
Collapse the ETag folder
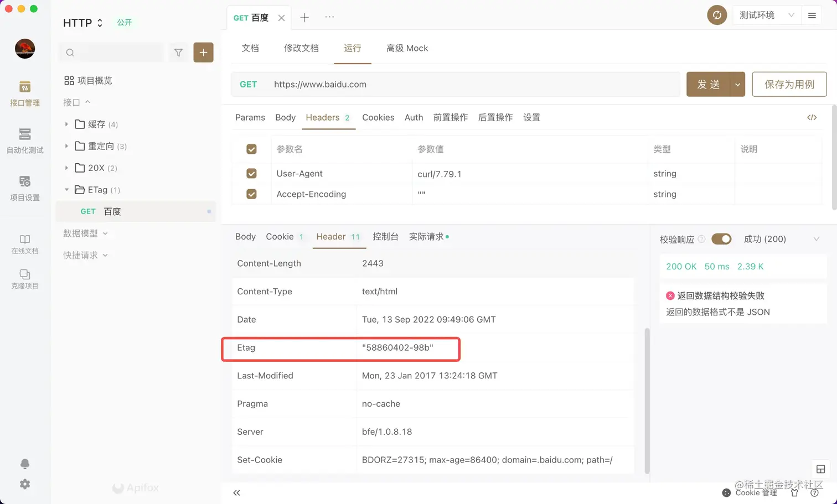pyautogui.click(x=66, y=190)
